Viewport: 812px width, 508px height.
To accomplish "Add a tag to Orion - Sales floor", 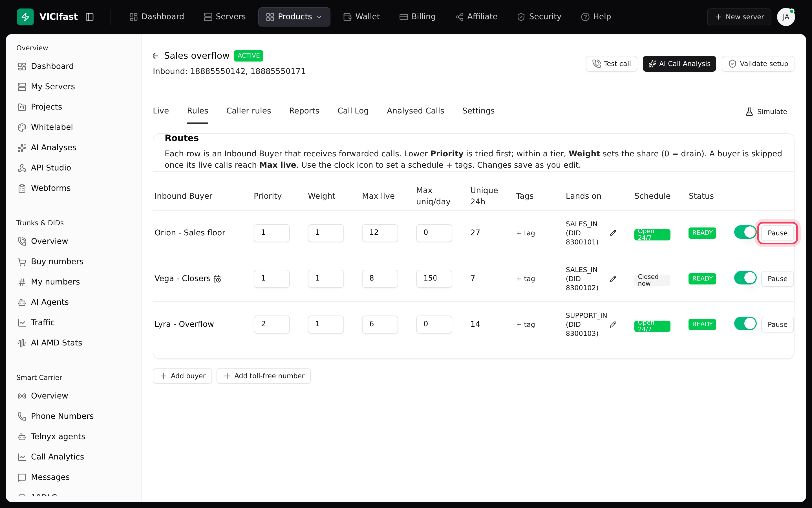I will coord(525,233).
